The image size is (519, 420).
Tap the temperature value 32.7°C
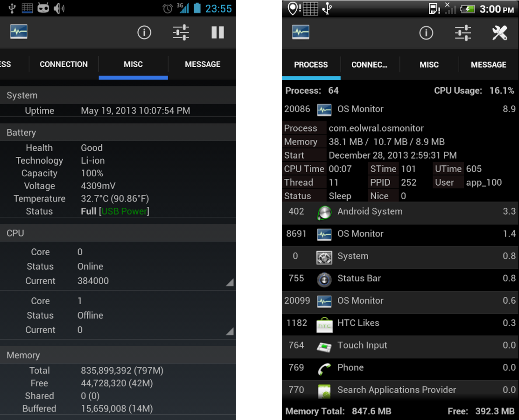coord(115,199)
